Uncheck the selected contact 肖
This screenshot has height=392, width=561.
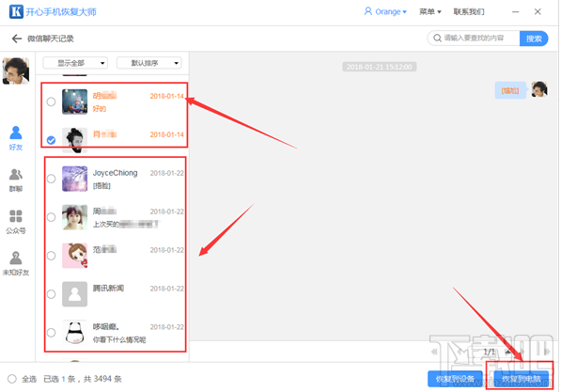pyautogui.click(x=51, y=140)
